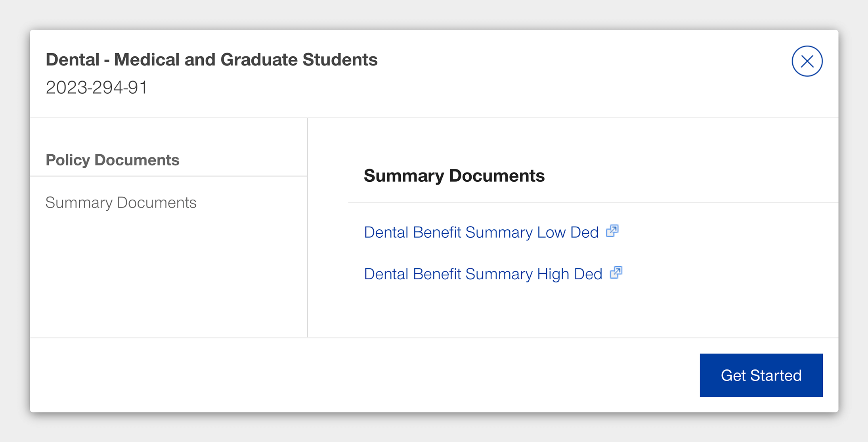Click external-link icon beside High Ded summary
This screenshot has width=868, height=442.
click(x=616, y=273)
